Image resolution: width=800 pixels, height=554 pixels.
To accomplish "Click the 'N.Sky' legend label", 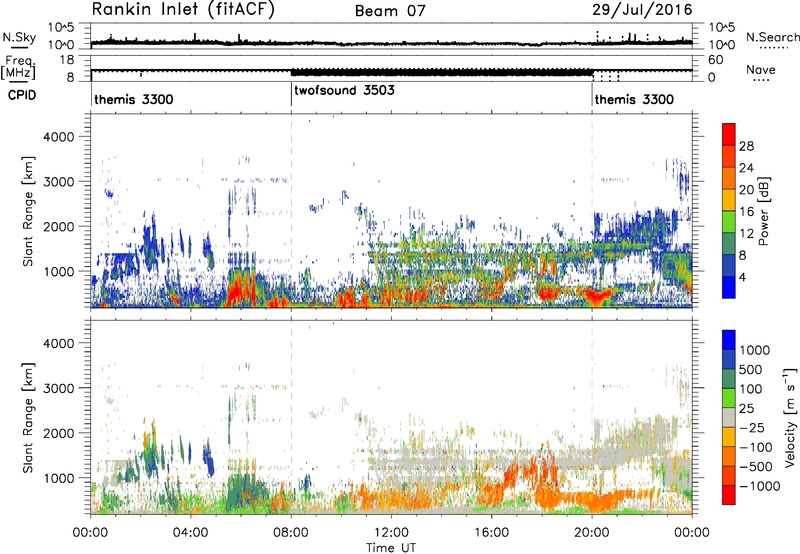I will click(x=19, y=37).
